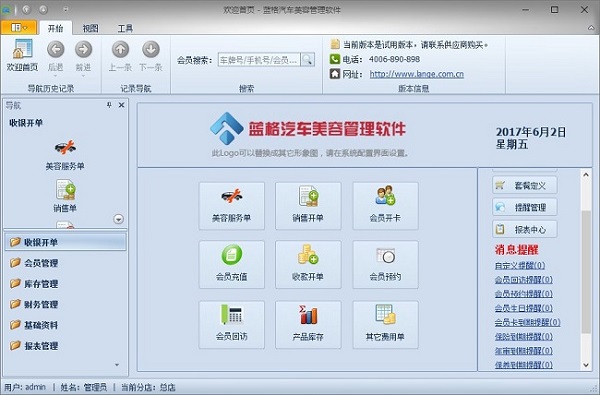Open 会员充值 tile
Viewport: 600px width, 395px height.
(x=232, y=264)
